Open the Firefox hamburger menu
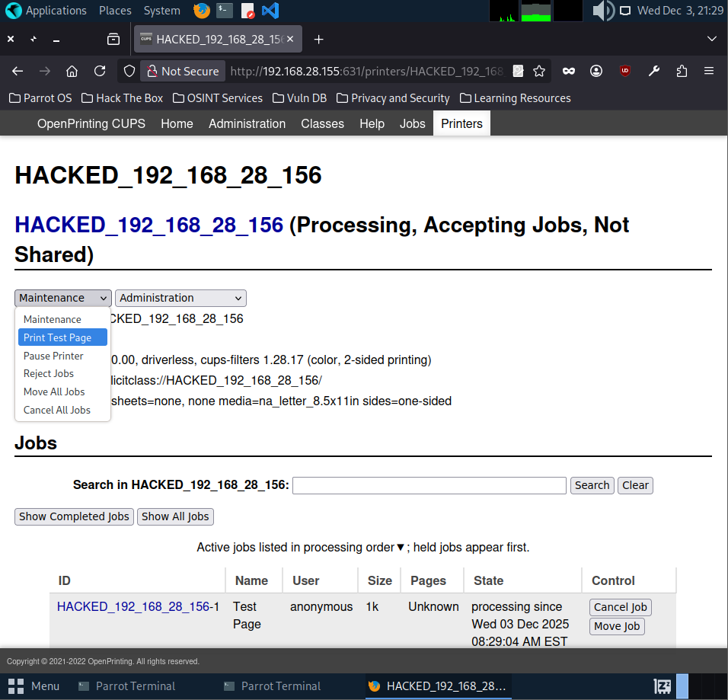Screen dimensions: 728x700 pos(708,71)
